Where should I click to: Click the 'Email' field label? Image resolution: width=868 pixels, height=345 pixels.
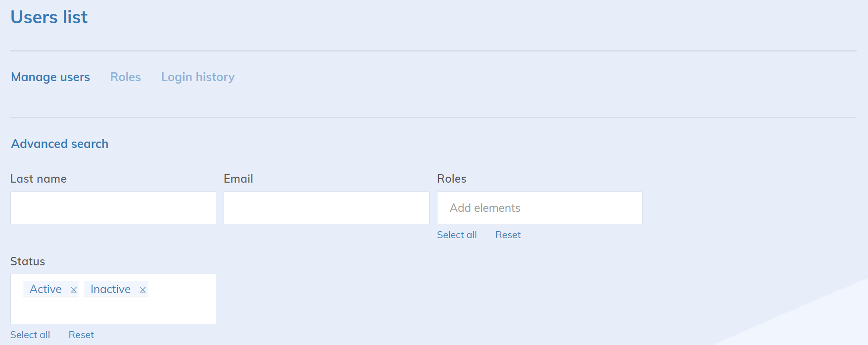click(239, 179)
